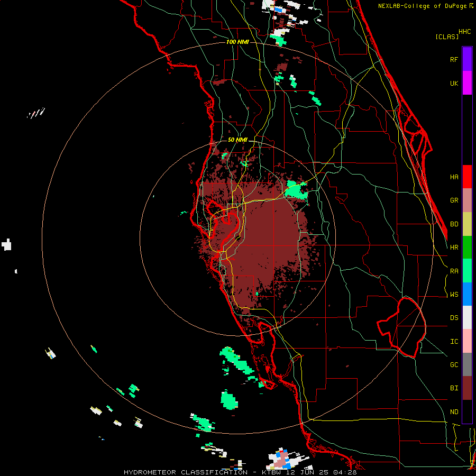Click the GR legend label

click(454, 200)
